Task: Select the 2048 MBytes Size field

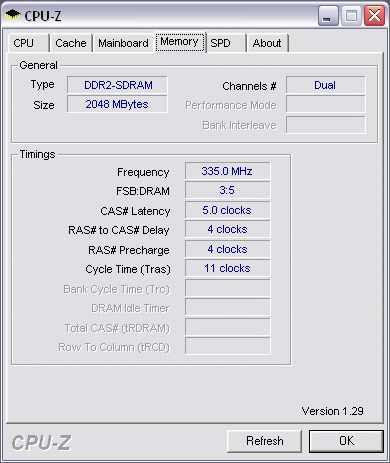Action: click(x=117, y=104)
